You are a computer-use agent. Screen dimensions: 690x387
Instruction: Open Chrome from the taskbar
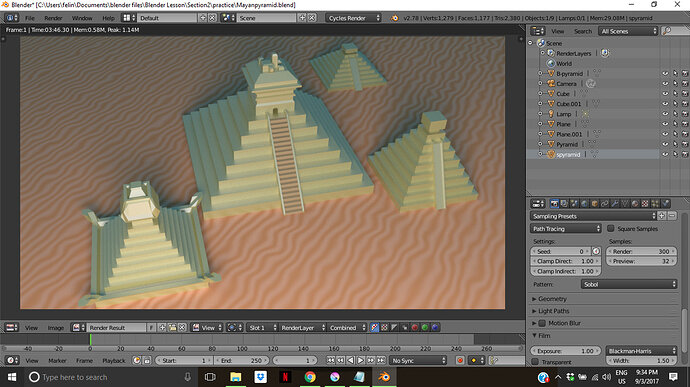[310, 377]
